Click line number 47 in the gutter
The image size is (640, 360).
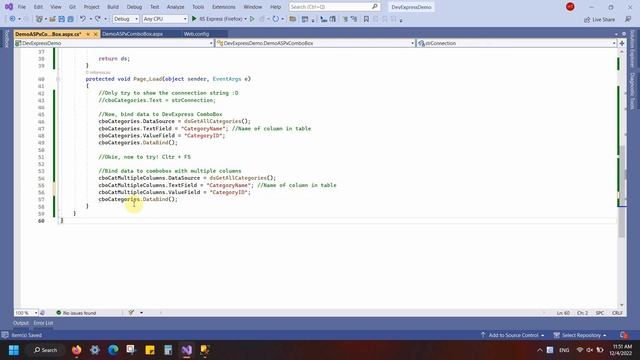tap(41, 129)
